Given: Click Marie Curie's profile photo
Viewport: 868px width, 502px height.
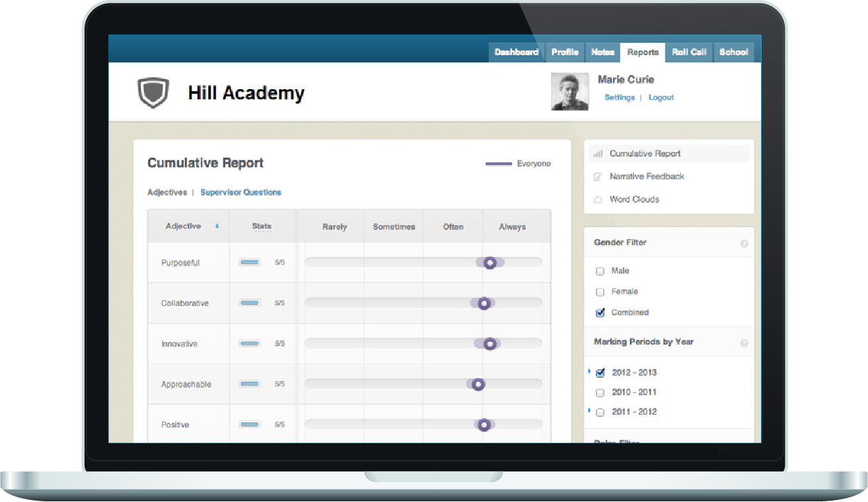Looking at the screenshot, I should click(x=569, y=91).
